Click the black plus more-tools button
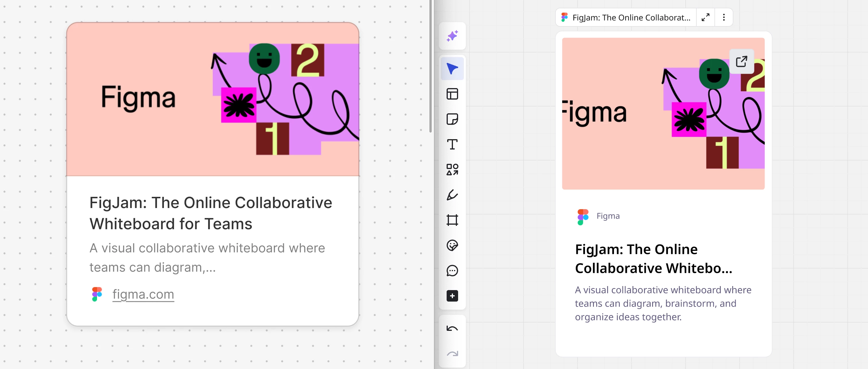 (452, 296)
